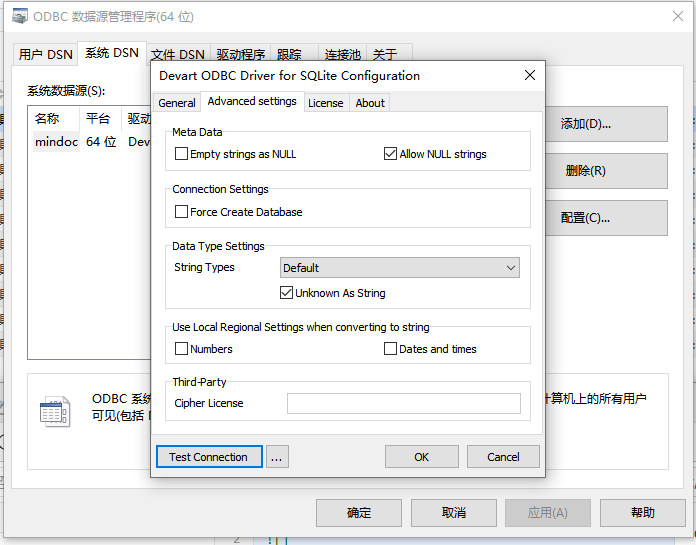Screen dimensions: 696x545
Task: Switch to the General tab
Action: point(177,103)
